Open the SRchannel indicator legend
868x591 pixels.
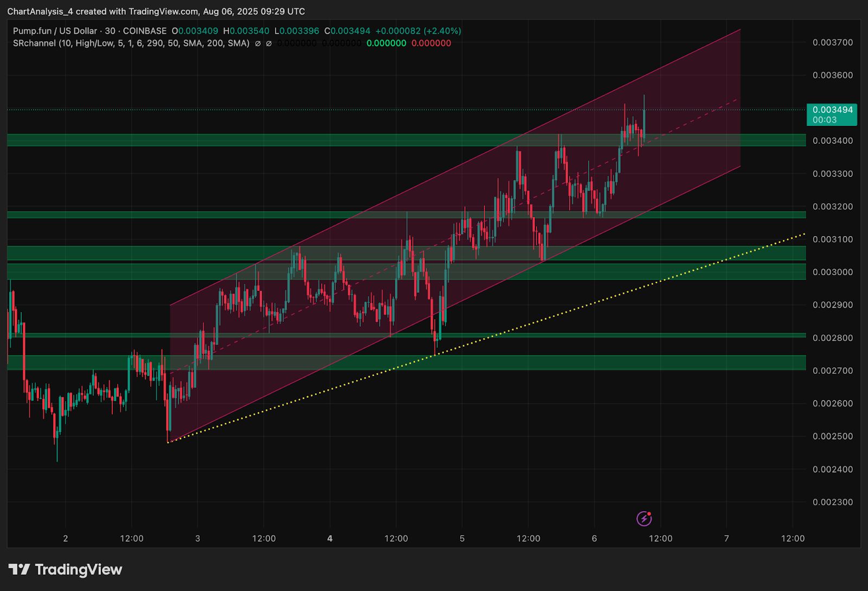[131, 43]
